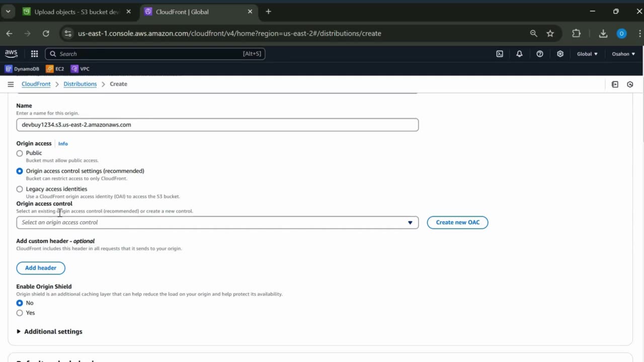
Task: Click the AWS logo home icon
Action: coord(11,54)
